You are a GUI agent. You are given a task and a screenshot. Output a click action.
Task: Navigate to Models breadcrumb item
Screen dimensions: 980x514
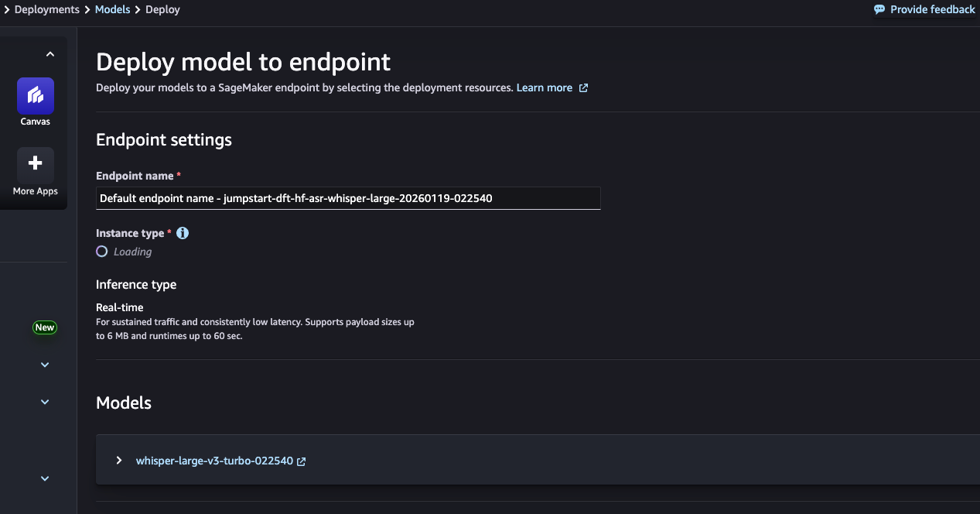coord(112,9)
